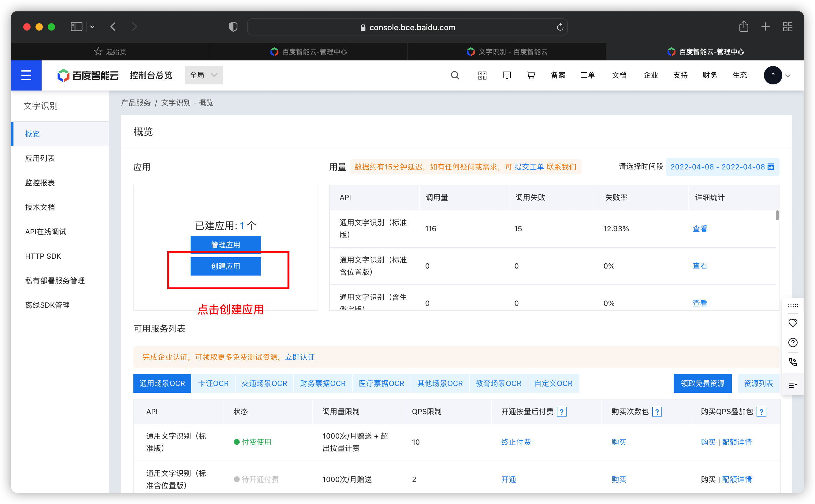Select the 概览 sidebar item
The height and width of the screenshot is (504, 815).
point(60,134)
